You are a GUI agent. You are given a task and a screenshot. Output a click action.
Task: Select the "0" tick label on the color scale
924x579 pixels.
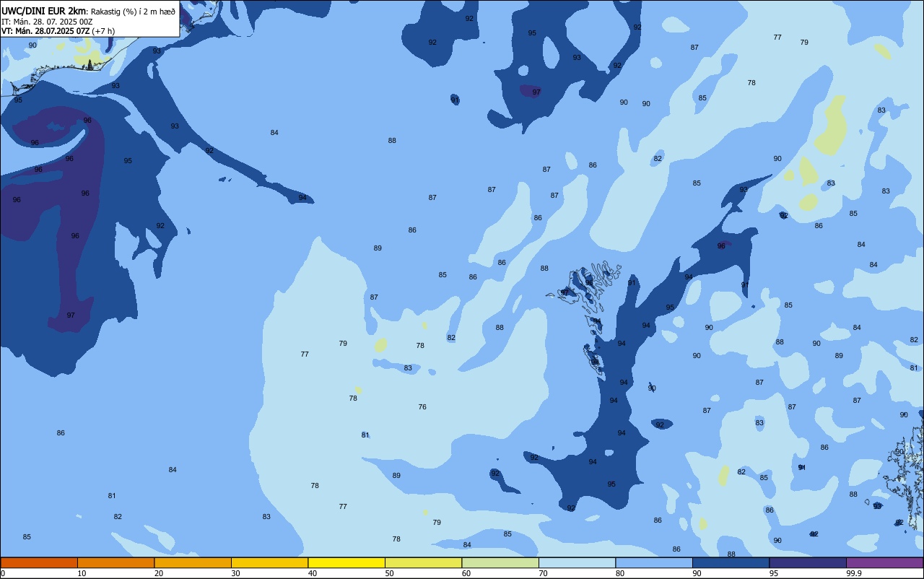(3, 573)
